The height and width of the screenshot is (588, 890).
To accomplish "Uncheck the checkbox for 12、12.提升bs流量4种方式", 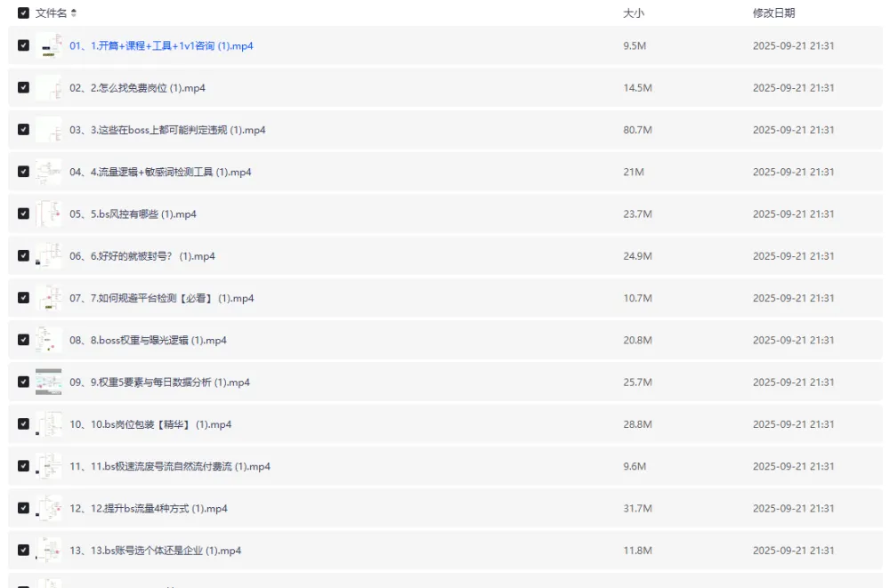I will click(23, 509).
